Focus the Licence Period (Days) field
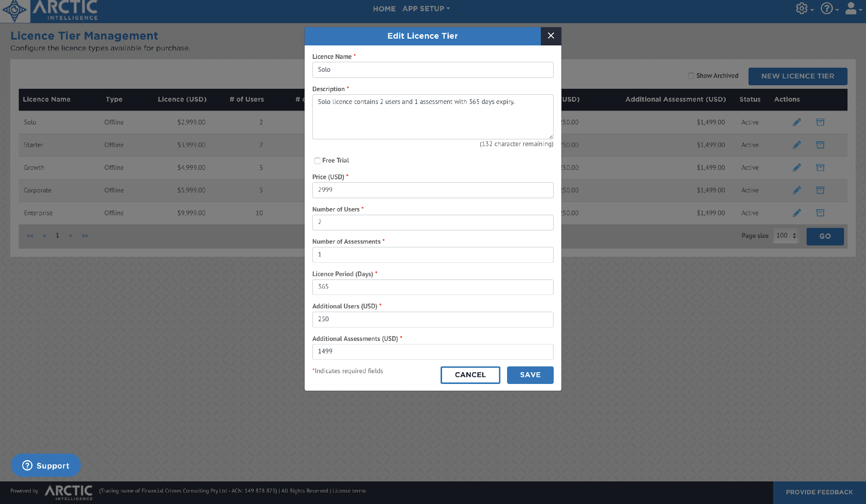Screen dimensions: 866x504 (433, 287)
